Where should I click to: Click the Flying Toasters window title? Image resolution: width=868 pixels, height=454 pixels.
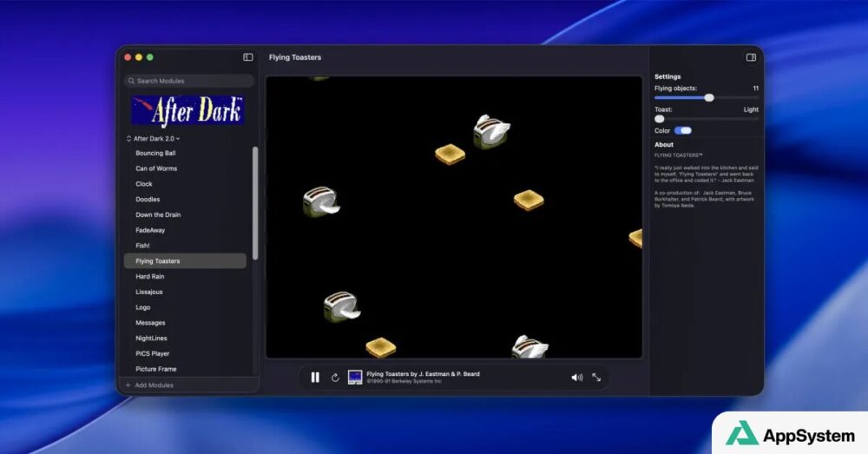coord(295,57)
